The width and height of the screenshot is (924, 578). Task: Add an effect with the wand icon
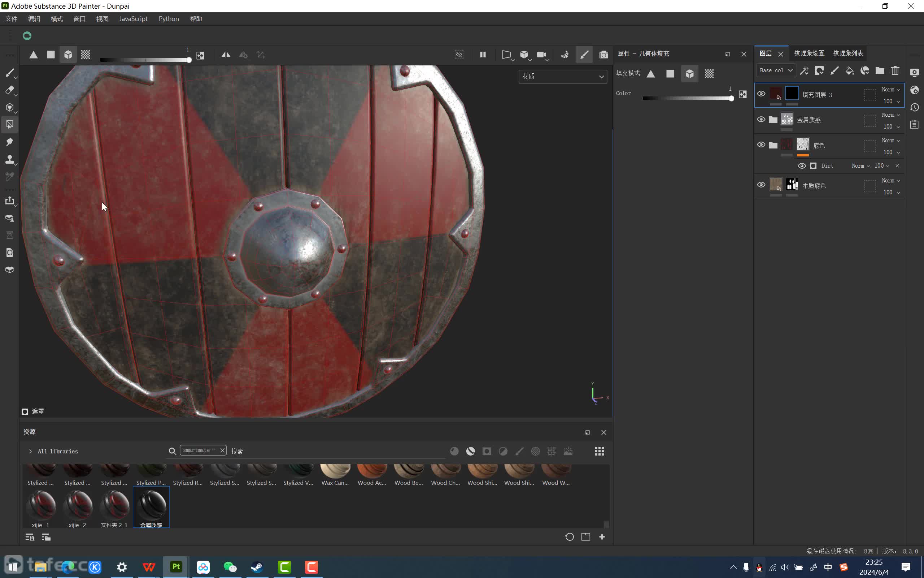tap(804, 71)
